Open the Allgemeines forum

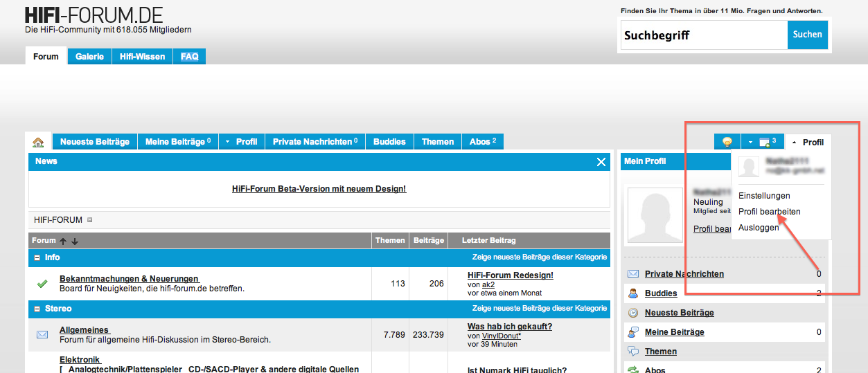click(85, 330)
